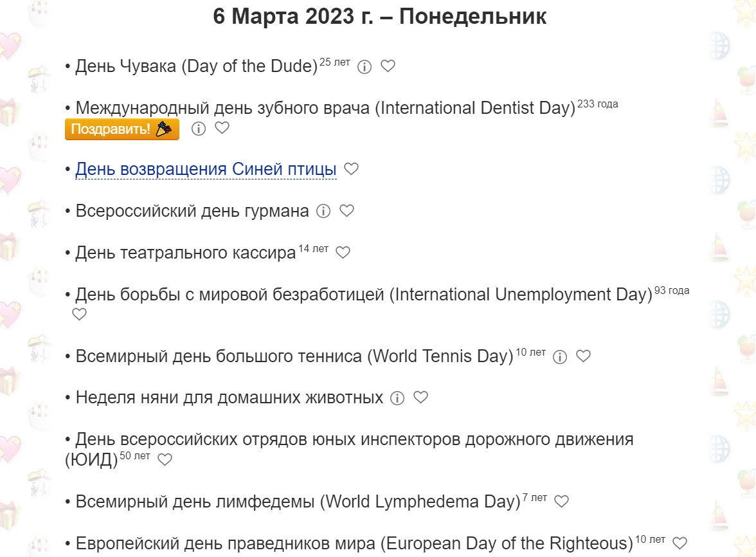Open info icon for Неделя няни для домашних животных
This screenshot has width=756, height=557.
(x=397, y=397)
